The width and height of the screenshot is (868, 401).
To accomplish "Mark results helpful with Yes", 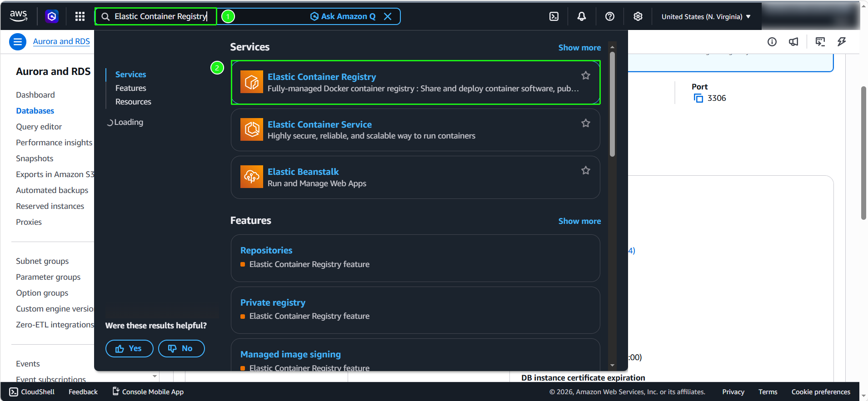I will pyautogui.click(x=129, y=348).
